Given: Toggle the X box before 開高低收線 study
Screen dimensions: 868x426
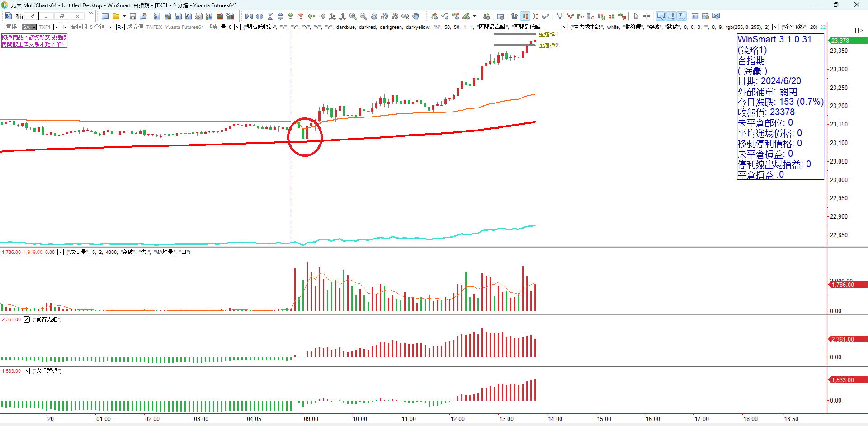Looking at the screenshot, I should (237, 27).
